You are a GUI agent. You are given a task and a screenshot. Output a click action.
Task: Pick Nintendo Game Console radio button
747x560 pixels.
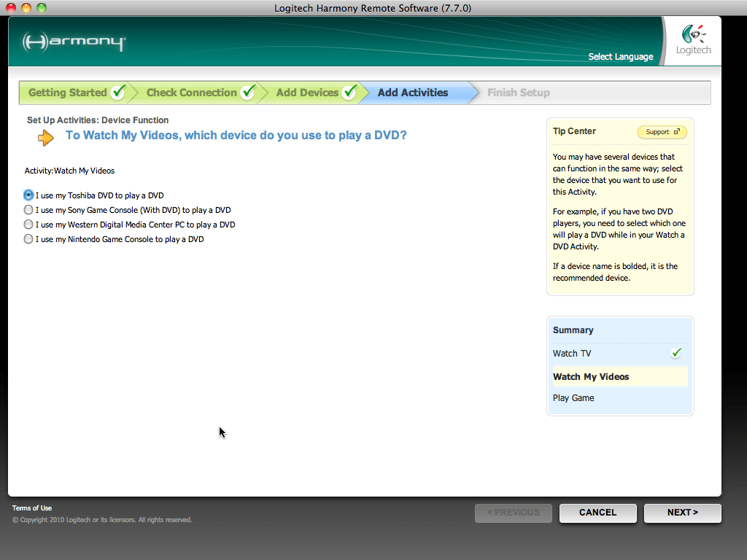click(x=28, y=239)
